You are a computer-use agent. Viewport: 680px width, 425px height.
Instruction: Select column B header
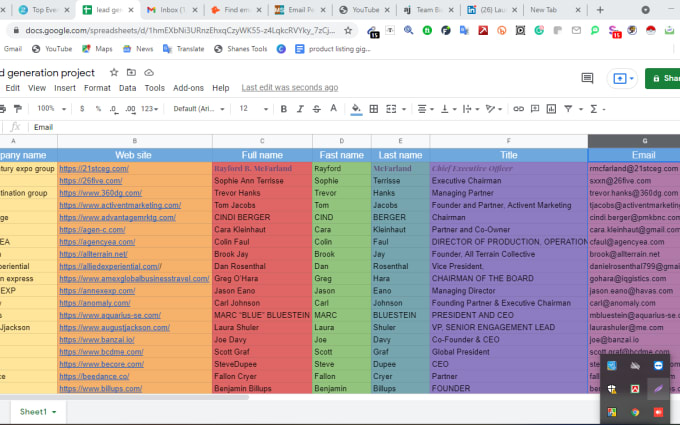click(135, 141)
